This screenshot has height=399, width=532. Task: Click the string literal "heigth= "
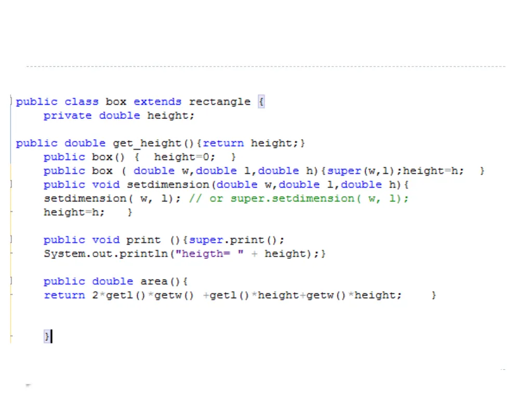(209, 254)
